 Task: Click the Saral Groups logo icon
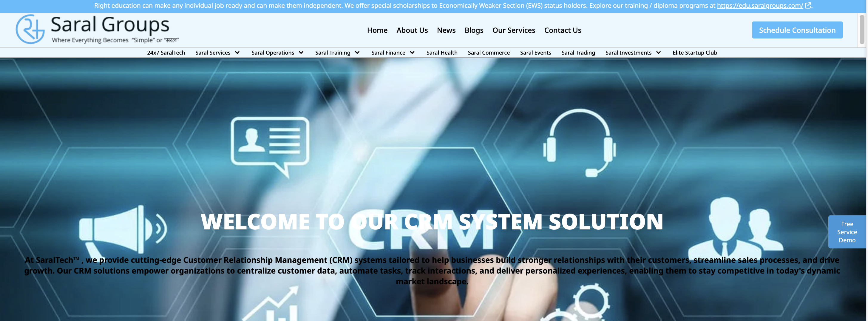click(30, 29)
